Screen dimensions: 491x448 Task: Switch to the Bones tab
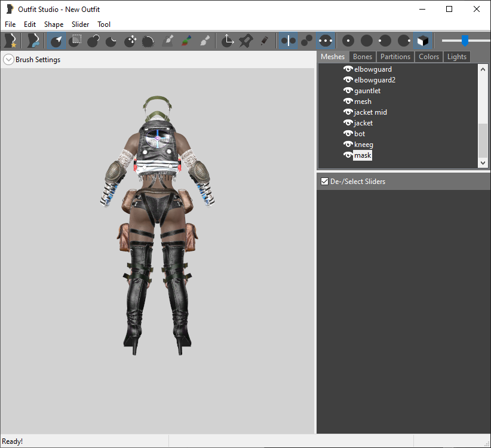point(363,57)
